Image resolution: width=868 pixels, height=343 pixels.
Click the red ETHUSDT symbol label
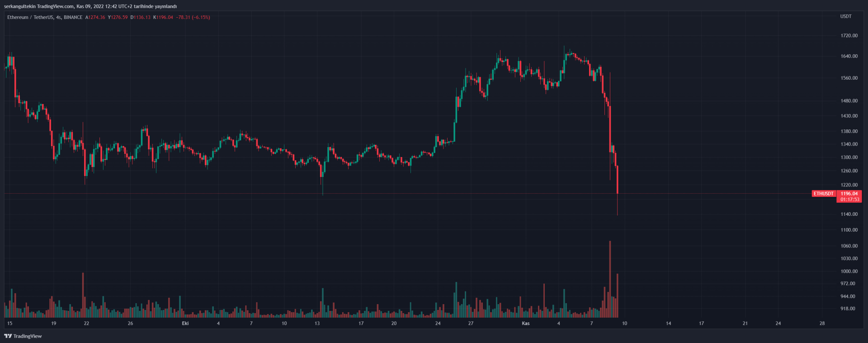(x=823, y=194)
